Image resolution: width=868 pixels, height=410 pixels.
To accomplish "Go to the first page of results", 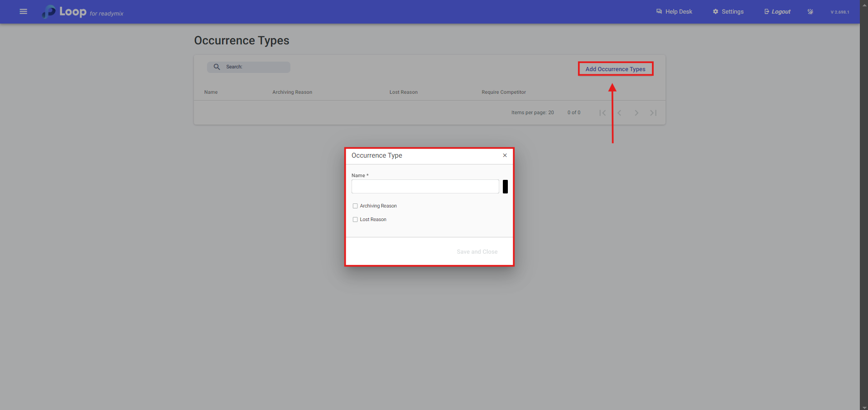I will click(602, 113).
